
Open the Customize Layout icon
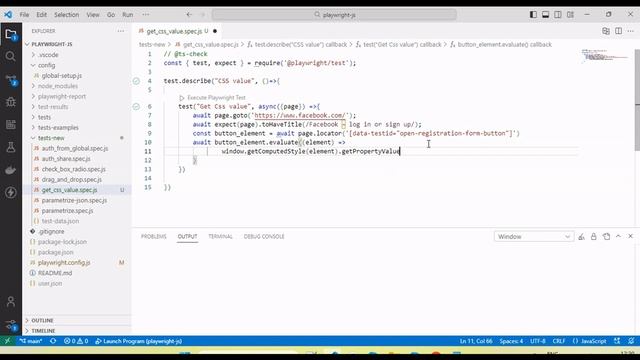pyautogui.click(x=570, y=15)
